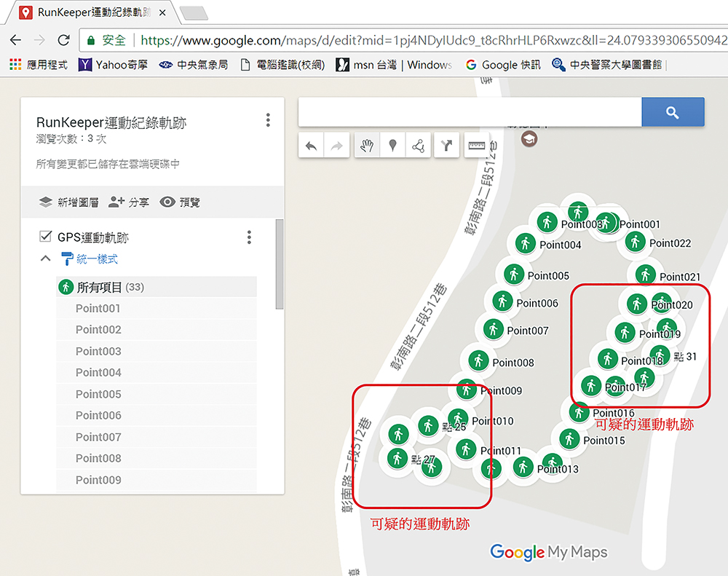Click the Point022 marker on the map

(635, 242)
